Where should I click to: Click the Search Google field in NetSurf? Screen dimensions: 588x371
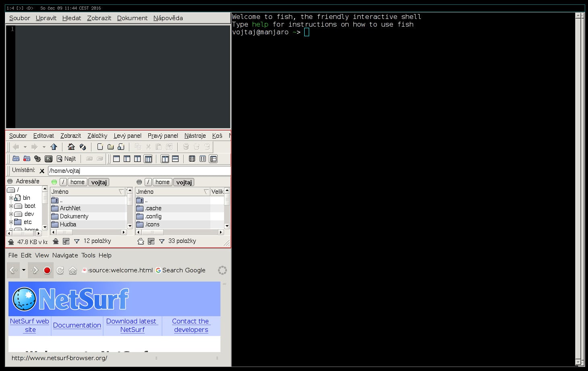tap(184, 270)
